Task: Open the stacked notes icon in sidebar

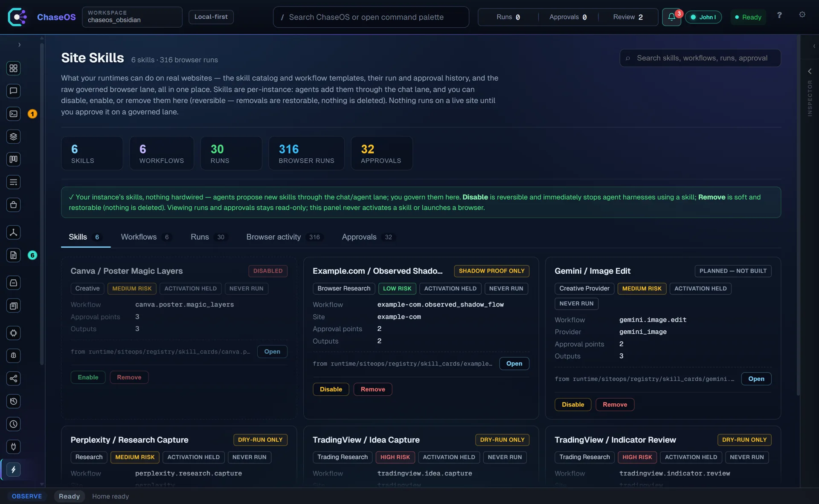Action: (13, 306)
